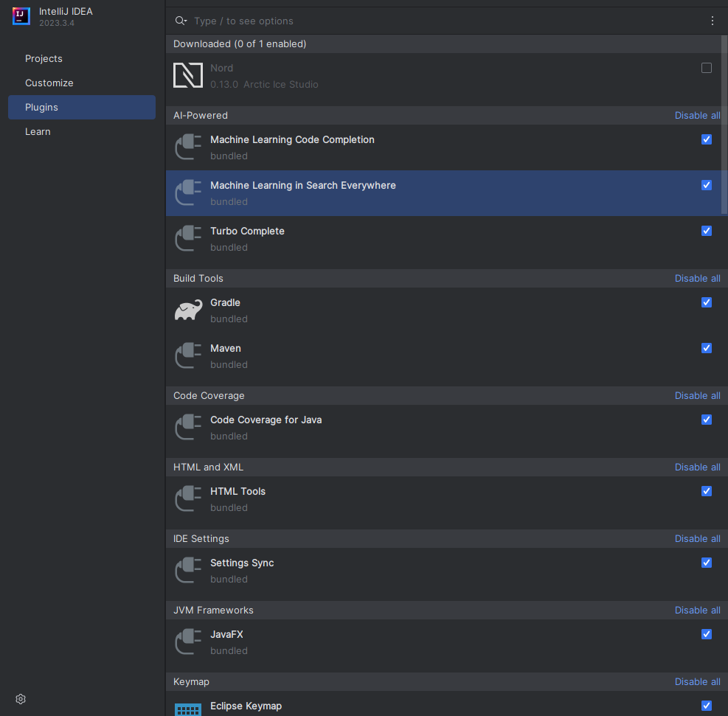Toggle the Turbo Complete checkbox

coord(706,231)
